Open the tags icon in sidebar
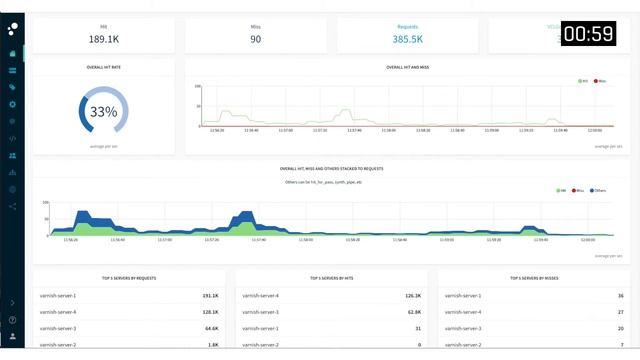 13,87
